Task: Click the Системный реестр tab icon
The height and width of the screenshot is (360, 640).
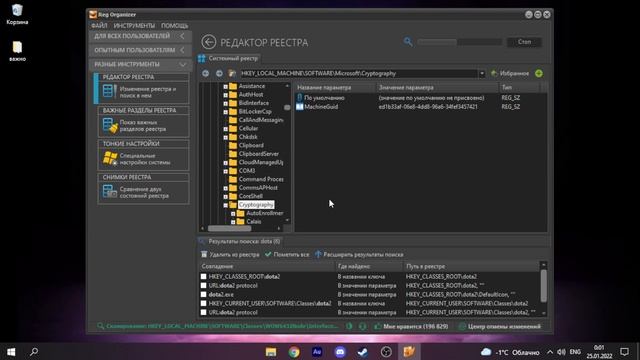Action: pyautogui.click(x=202, y=58)
